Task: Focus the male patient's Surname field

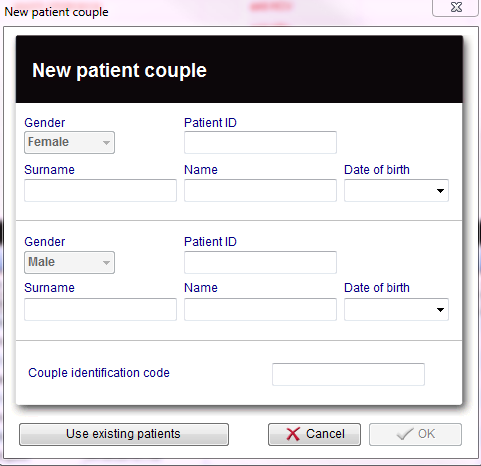Action: [100, 309]
